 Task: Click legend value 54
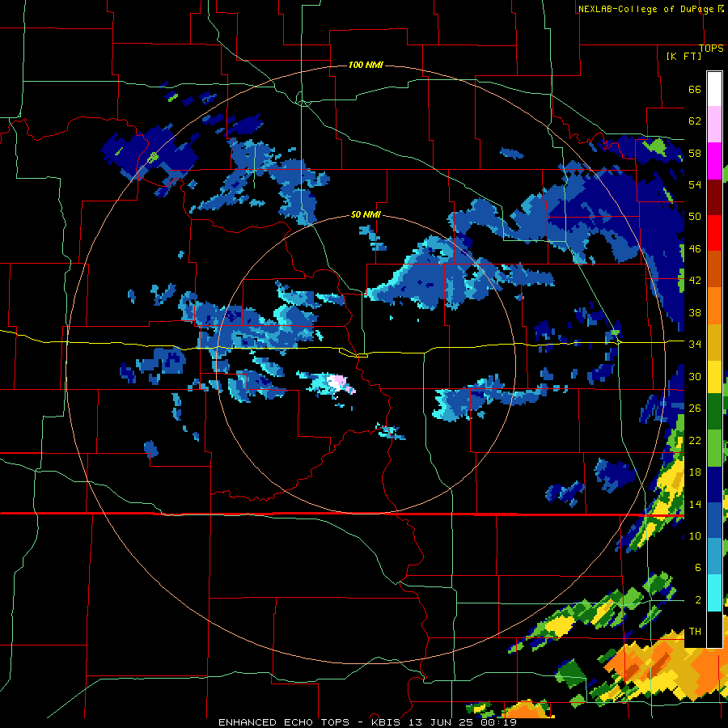pyautogui.click(x=695, y=184)
